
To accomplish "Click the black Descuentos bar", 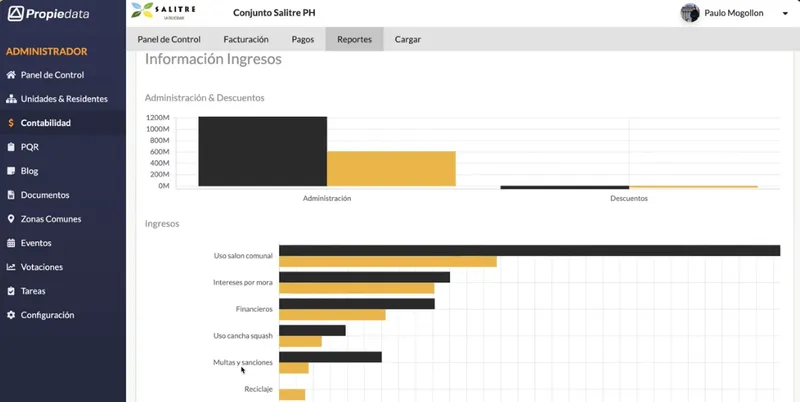I will coord(565,187).
